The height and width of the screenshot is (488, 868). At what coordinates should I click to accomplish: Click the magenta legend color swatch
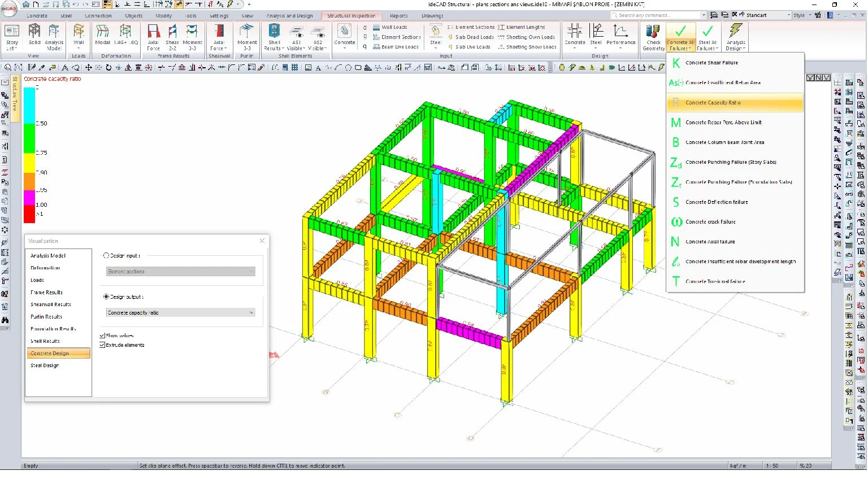(x=29, y=198)
